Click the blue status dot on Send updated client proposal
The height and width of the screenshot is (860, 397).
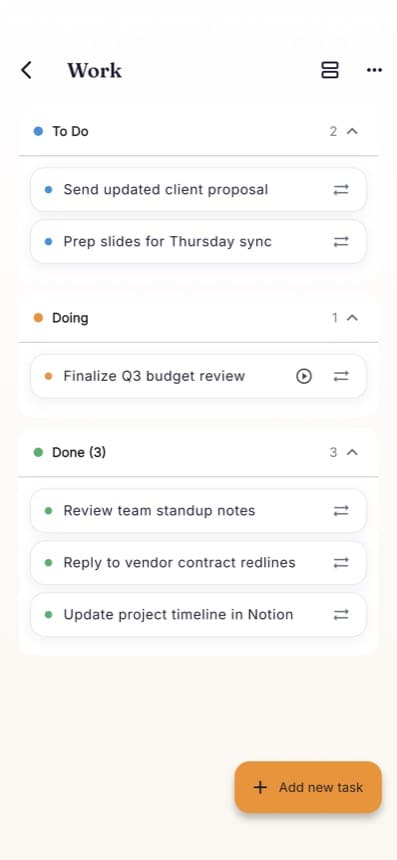pyautogui.click(x=48, y=190)
